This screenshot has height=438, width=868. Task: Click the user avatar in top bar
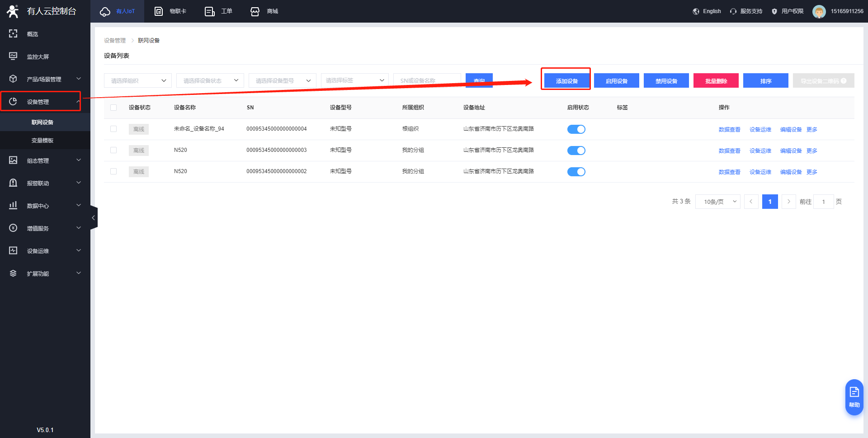click(819, 11)
